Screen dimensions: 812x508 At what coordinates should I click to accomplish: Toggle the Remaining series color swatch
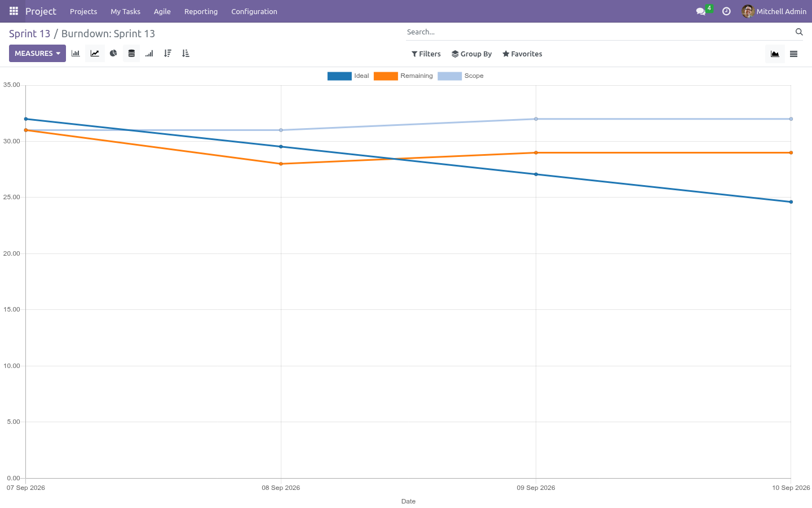pos(386,76)
